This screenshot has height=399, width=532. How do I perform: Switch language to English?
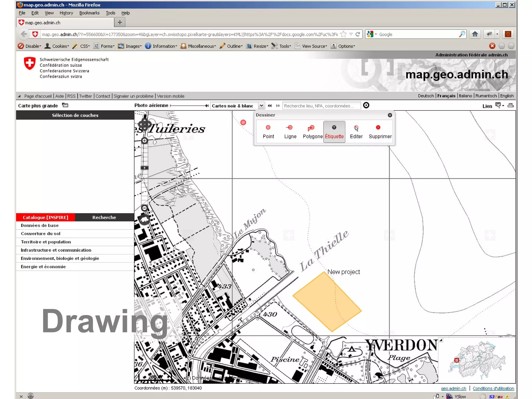tap(507, 96)
